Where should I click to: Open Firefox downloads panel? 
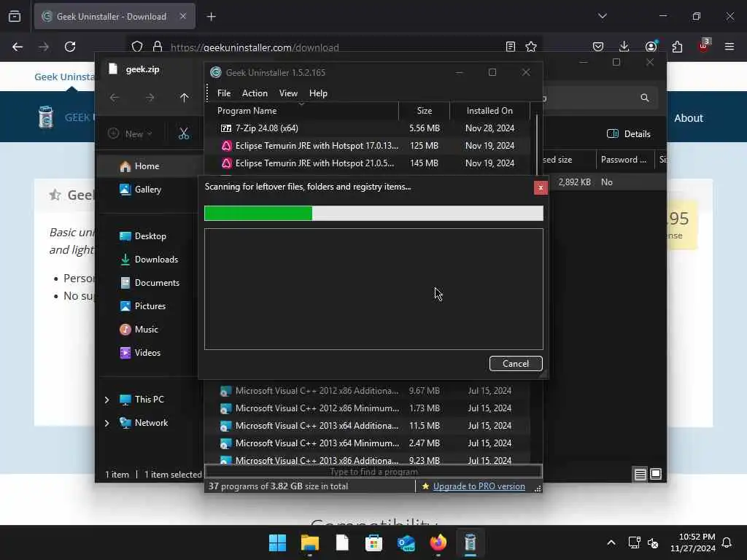tap(624, 47)
